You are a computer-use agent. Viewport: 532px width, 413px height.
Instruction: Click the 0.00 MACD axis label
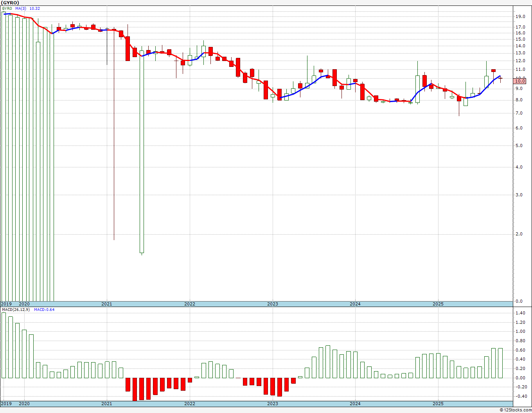tap(520, 378)
